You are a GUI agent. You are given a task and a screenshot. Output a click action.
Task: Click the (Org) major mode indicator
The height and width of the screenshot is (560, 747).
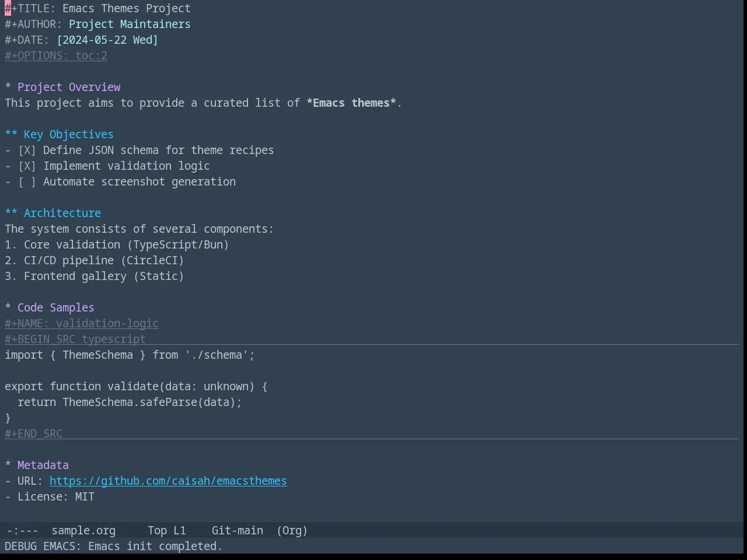coord(292,531)
